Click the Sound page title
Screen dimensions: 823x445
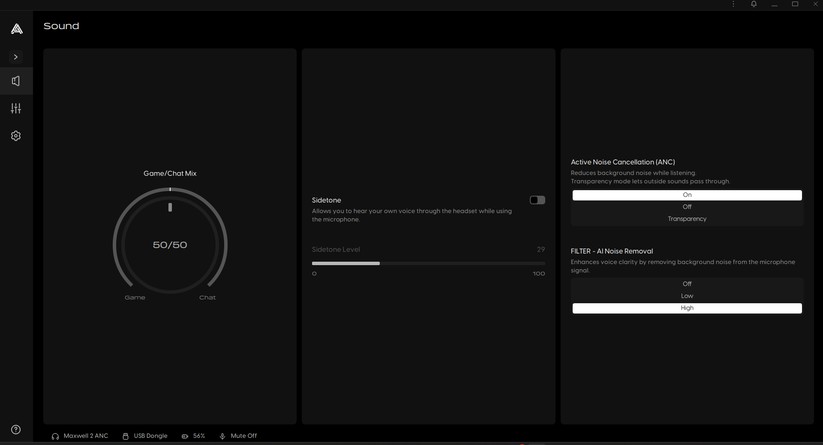click(x=61, y=26)
